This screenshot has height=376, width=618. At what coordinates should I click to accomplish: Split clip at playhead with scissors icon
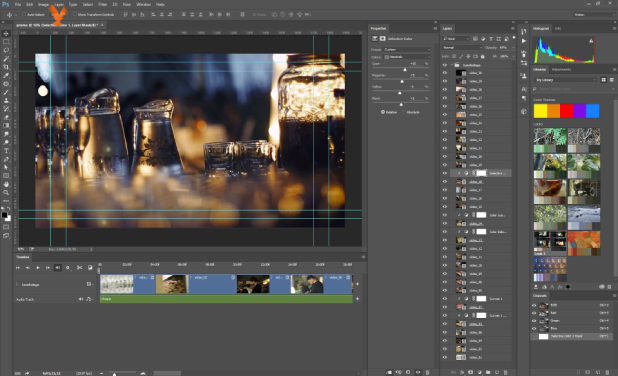(80, 268)
